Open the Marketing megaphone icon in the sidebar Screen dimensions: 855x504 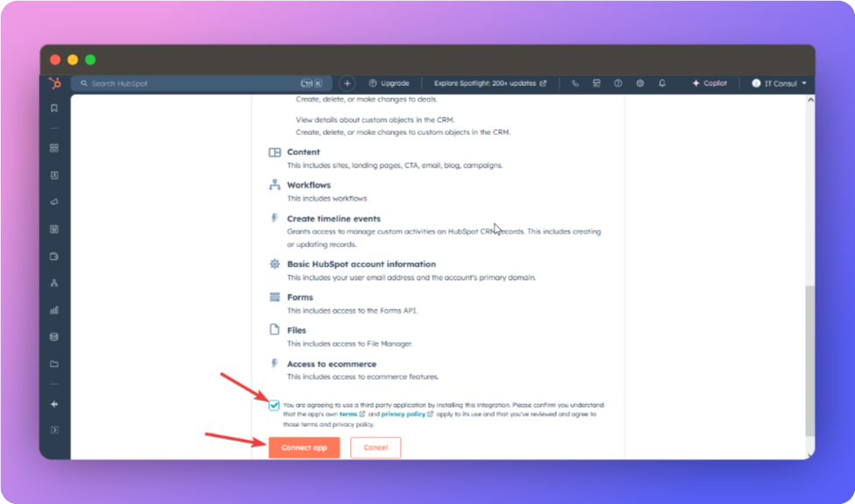[x=54, y=202]
